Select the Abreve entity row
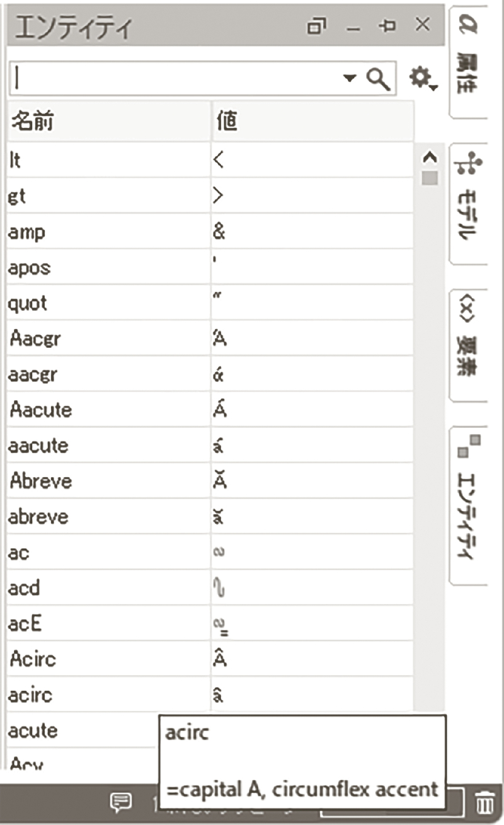The width and height of the screenshot is (504, 825). click(x=108, y=482)
